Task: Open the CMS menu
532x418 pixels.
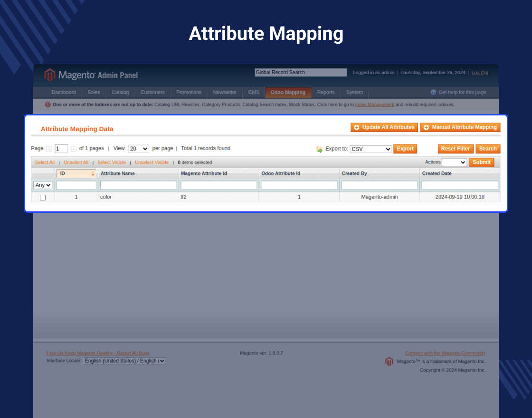Action: click(x=254, y=92)
